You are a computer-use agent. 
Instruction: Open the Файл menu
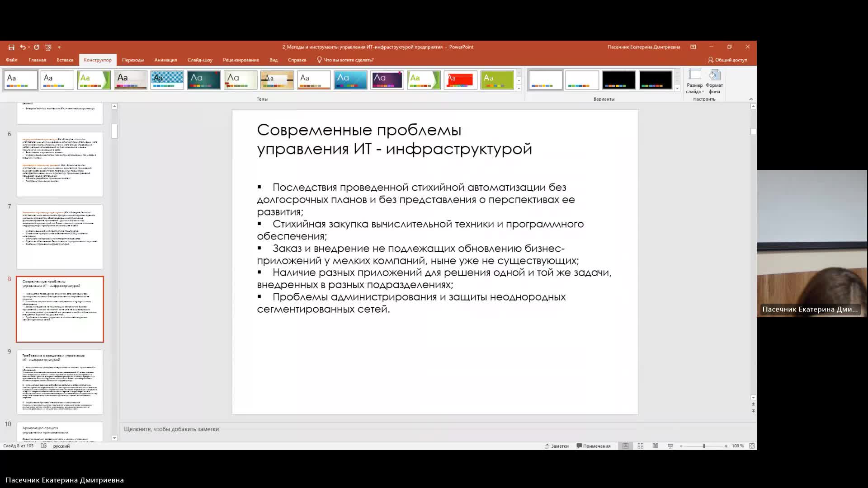click(x=12, y=60)
